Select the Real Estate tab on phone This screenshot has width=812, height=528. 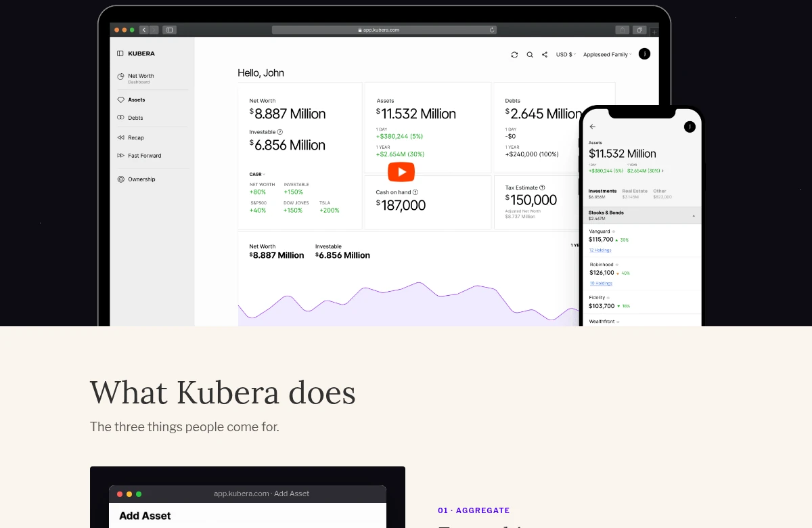[635, 194]
